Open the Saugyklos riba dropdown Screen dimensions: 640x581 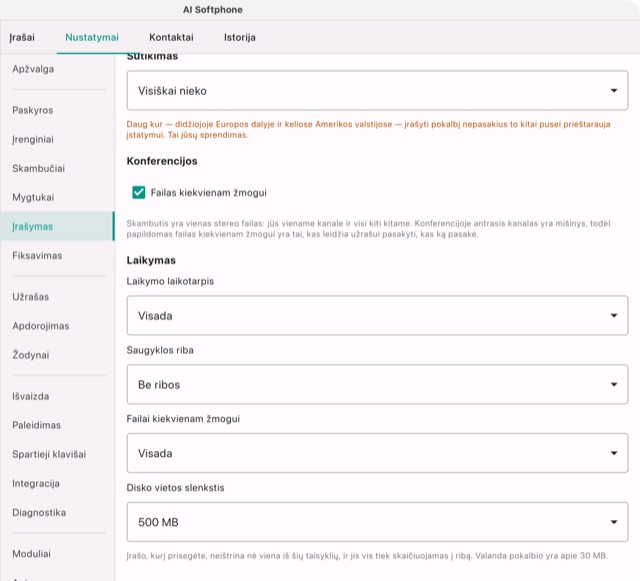[377, 384]
